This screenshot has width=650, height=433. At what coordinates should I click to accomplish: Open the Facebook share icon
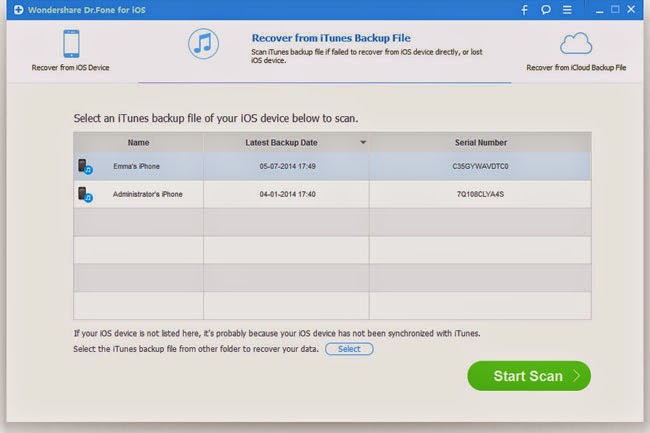point(524,10)
